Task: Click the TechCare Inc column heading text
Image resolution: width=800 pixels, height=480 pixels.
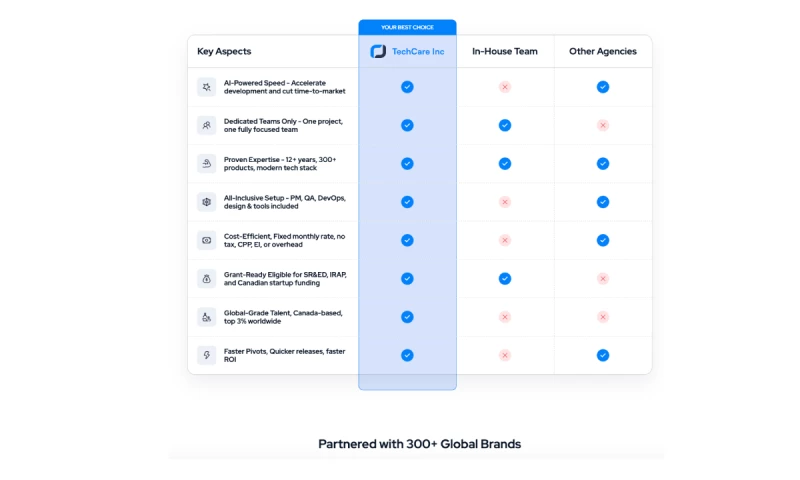Action: pos(418,52)
